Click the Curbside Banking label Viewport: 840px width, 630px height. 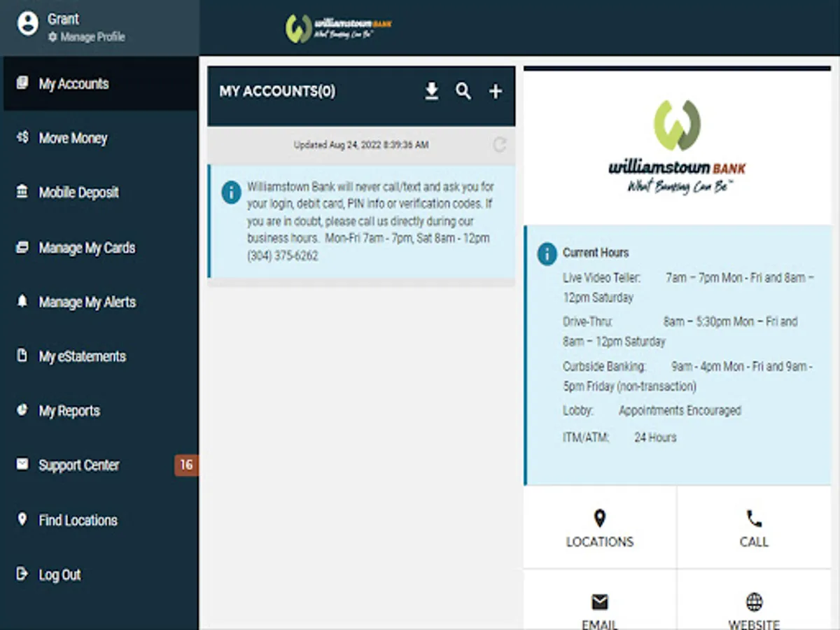605,366
